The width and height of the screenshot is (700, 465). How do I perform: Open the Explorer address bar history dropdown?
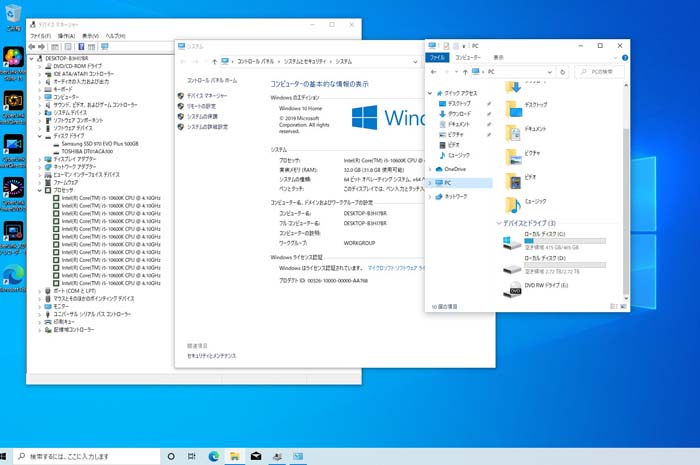click(x=550, y=72)
